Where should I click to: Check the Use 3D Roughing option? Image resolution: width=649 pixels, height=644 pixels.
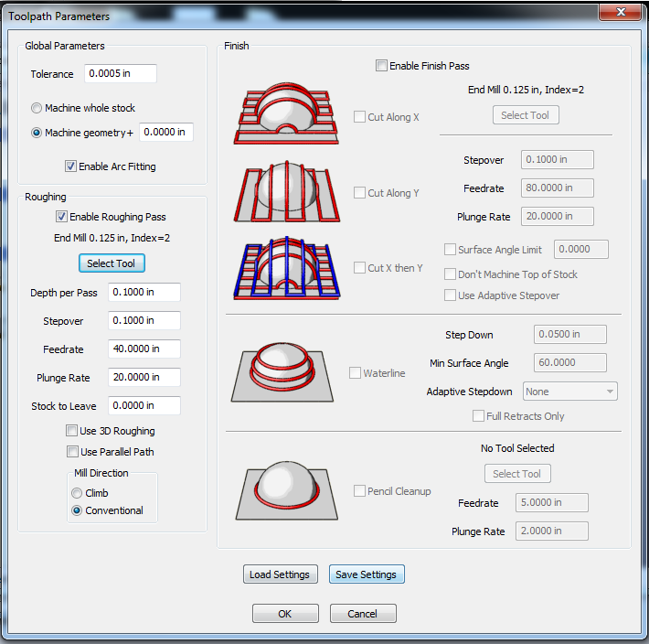(72, 431)
